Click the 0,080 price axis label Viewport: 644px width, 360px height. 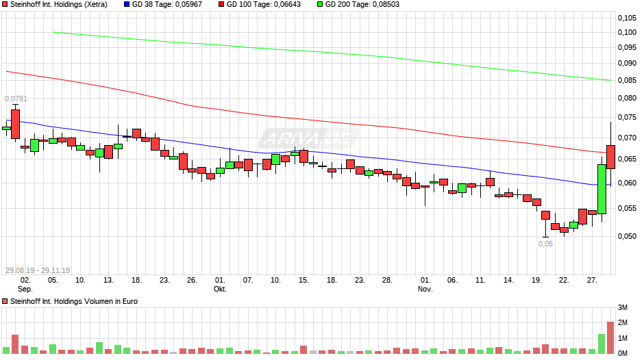point(627,98)
